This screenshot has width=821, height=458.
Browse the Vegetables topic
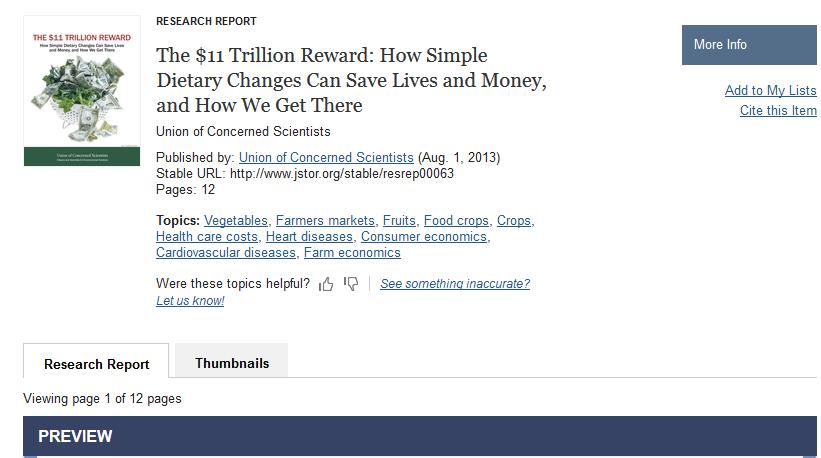236,221
